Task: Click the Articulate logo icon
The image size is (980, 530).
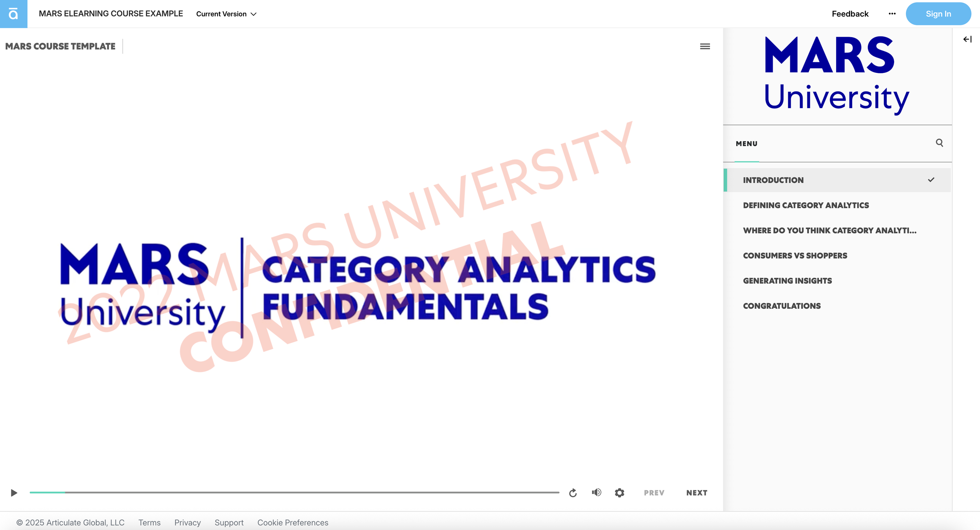Action: pyautogui.click(x=13, y=14)
